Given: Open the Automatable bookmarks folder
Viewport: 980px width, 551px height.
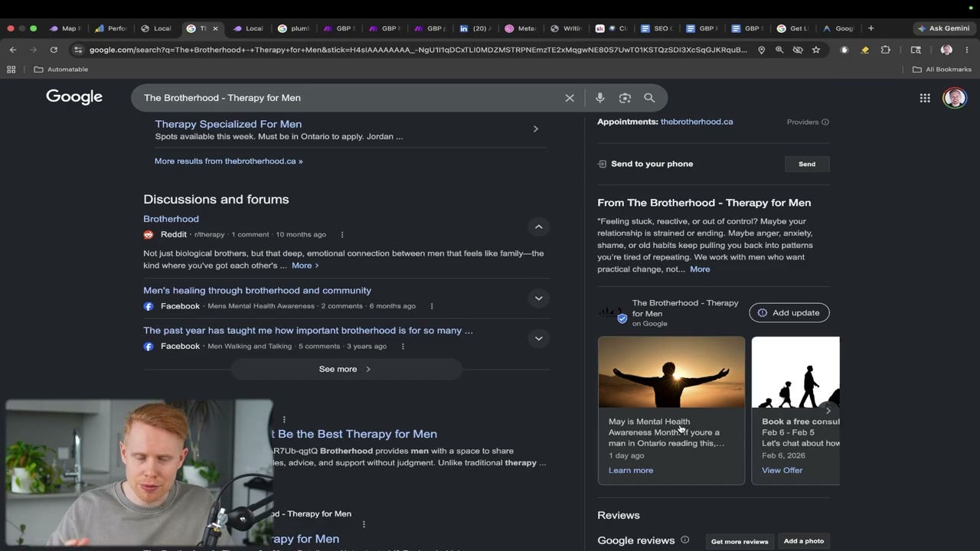Looking at the screenshot, I should [61, 69].
